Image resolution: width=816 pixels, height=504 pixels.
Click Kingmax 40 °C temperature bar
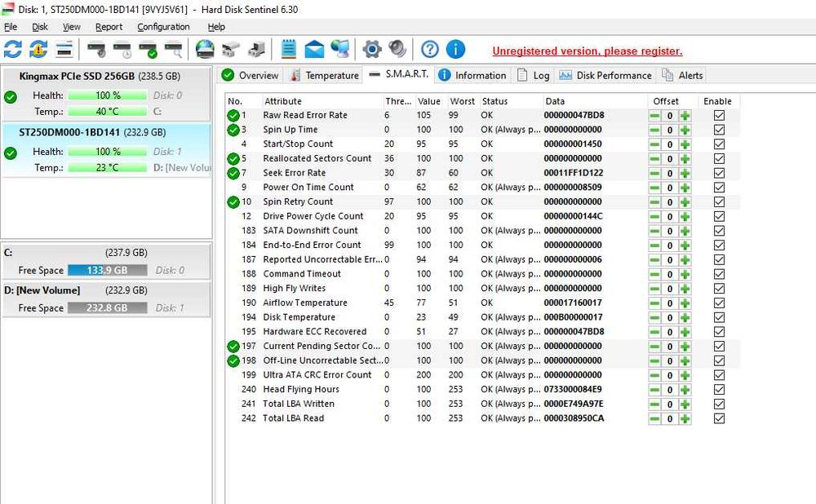(x=107, y=111)
